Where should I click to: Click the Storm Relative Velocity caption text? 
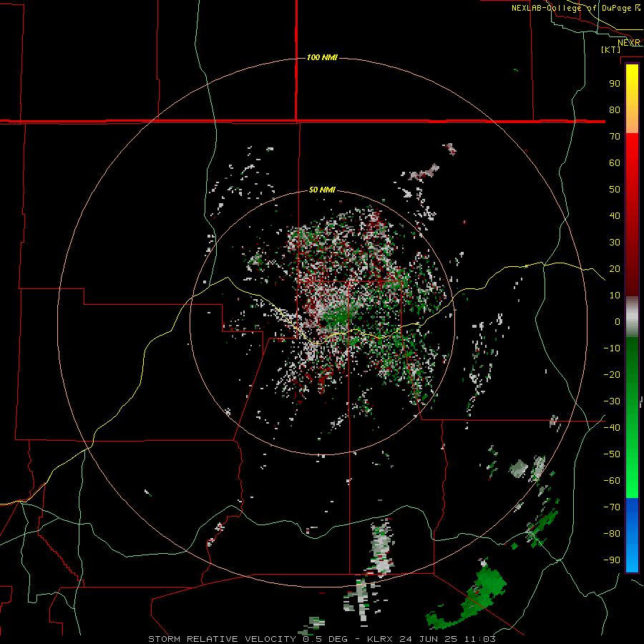click(x=223, y=639)
